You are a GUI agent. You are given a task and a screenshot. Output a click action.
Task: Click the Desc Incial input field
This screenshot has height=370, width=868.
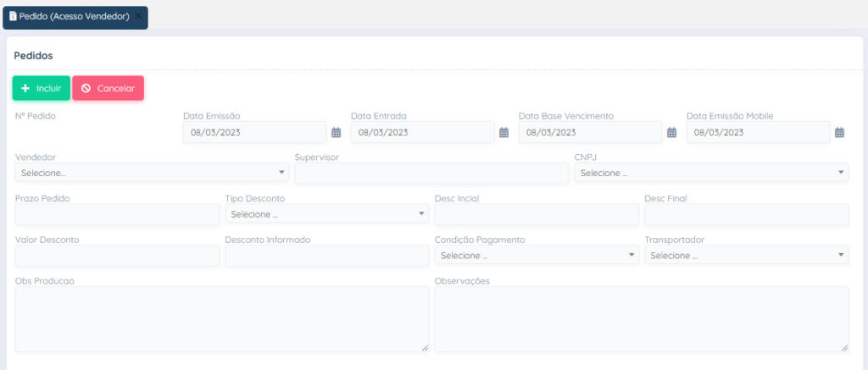point(537,214)
